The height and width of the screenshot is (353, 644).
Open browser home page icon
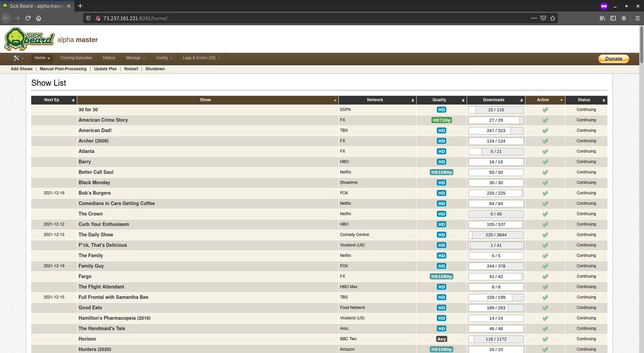pyautogui.click(x=39, y=18)
